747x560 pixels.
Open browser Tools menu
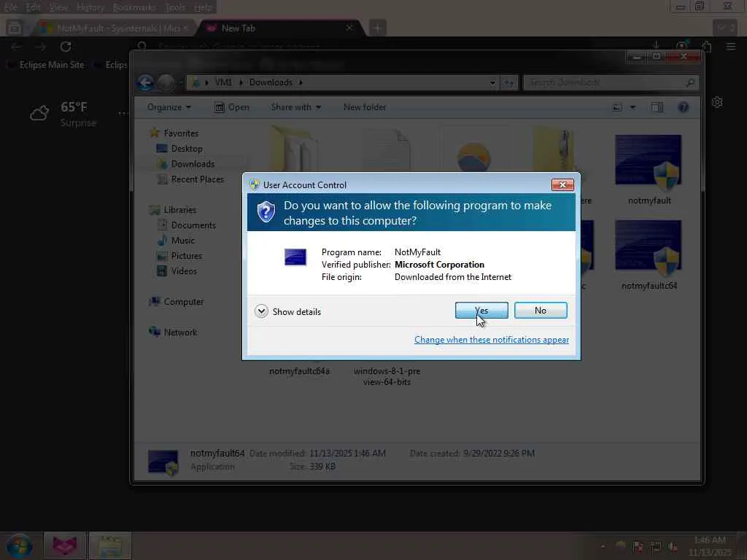(x=175, y=7)
